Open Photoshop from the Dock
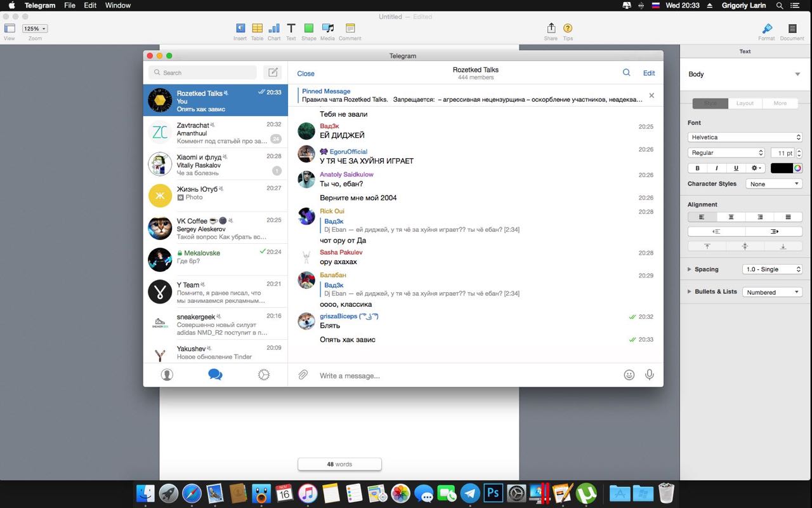 coord(493,493)
